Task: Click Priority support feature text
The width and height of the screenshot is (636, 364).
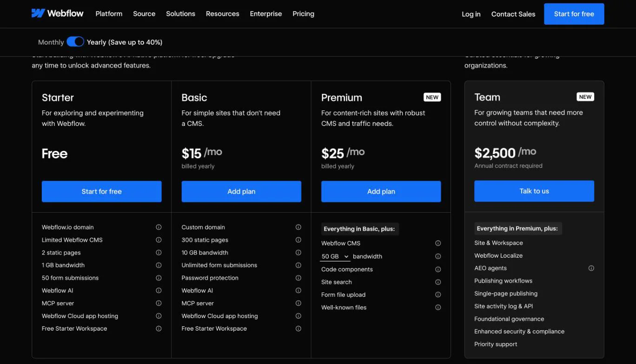Action: point(496,344)
